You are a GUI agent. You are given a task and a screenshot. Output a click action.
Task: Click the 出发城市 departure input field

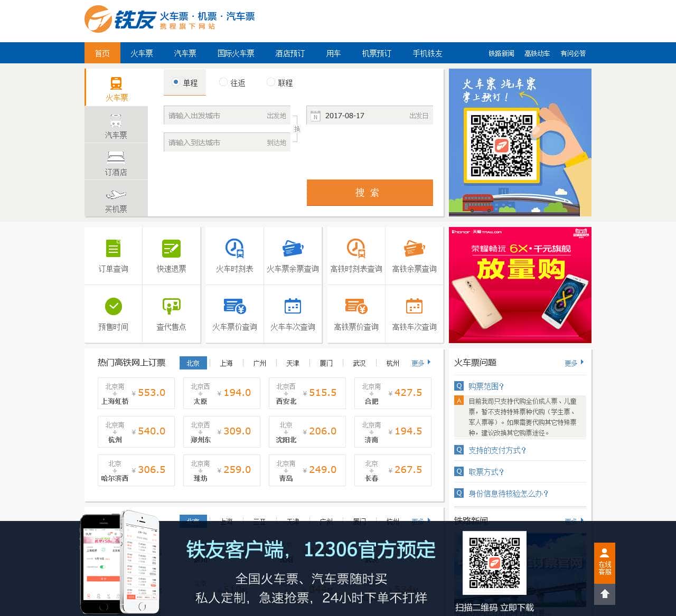click(227, 116)
